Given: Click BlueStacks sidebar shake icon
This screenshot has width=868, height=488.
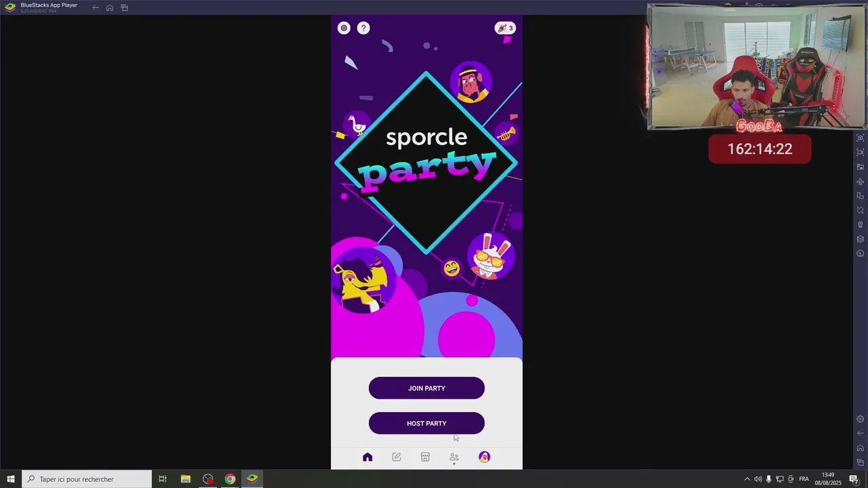Looking at the screenshot, I should tap(861, 210).
